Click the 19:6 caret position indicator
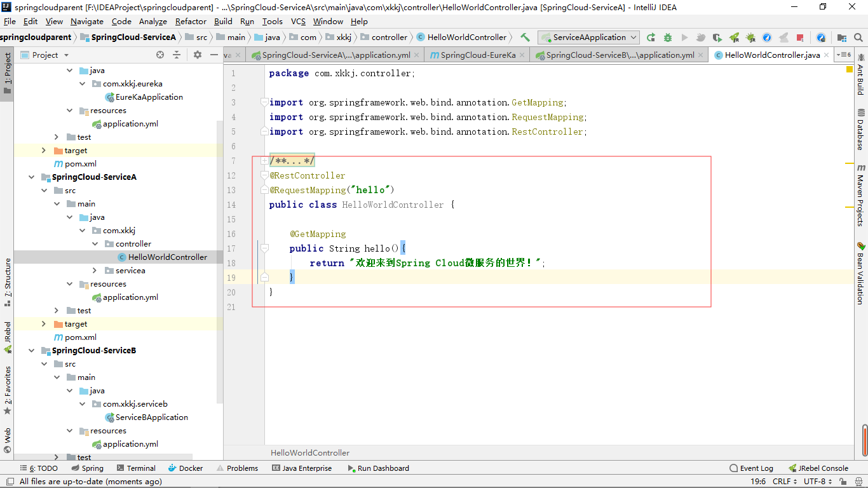868x488 pixels. coord(758,482)
